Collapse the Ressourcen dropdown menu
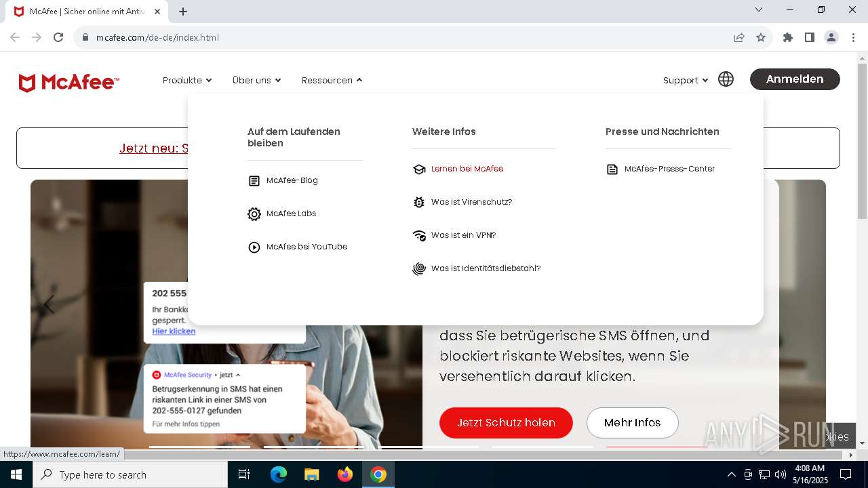 coord(332,80)
